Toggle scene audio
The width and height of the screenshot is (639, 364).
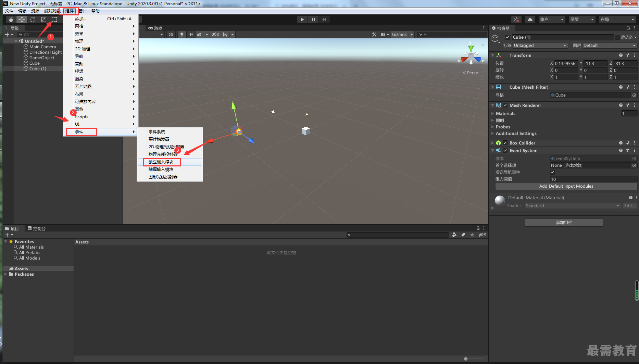pos(191,35)
